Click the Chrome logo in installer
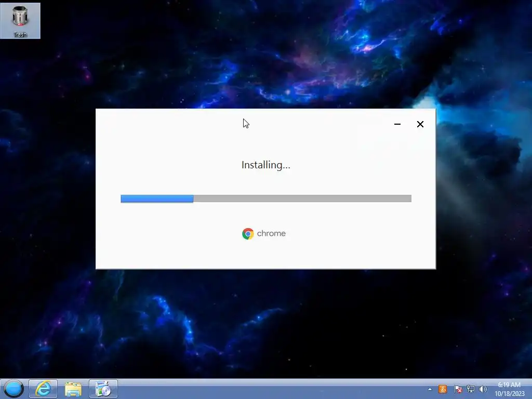 (x=248, y=234)
